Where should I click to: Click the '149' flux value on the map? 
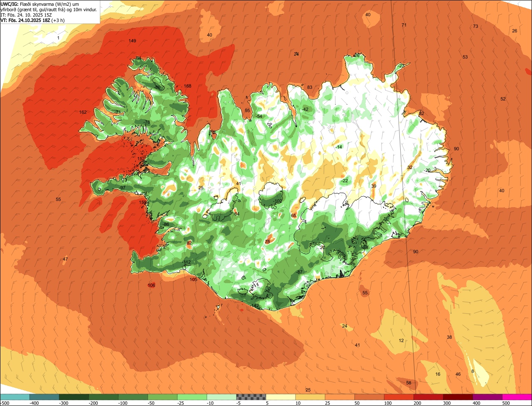tap(132, 41)
